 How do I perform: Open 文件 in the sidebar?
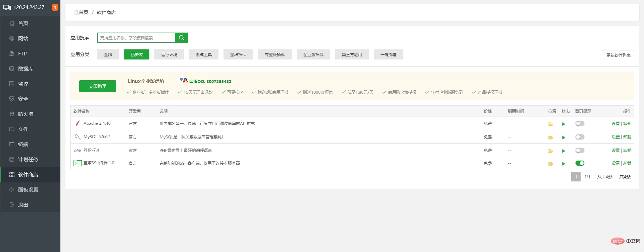(x=30, y=129)
